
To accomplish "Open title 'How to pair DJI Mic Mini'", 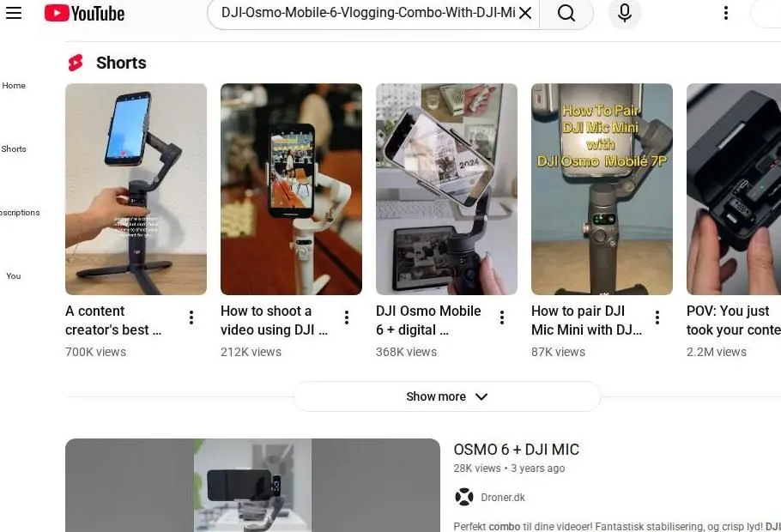I will pyautogui.click(x=587, y=320).
